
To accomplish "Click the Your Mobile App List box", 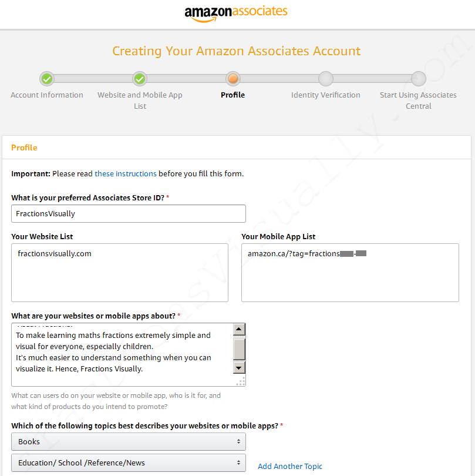I will (350, 273).
